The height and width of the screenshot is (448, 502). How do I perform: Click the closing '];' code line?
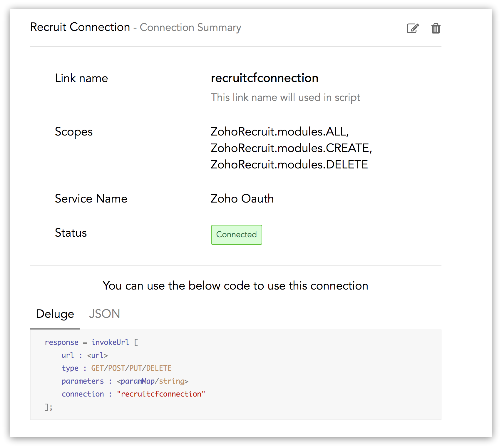(48, 407)
